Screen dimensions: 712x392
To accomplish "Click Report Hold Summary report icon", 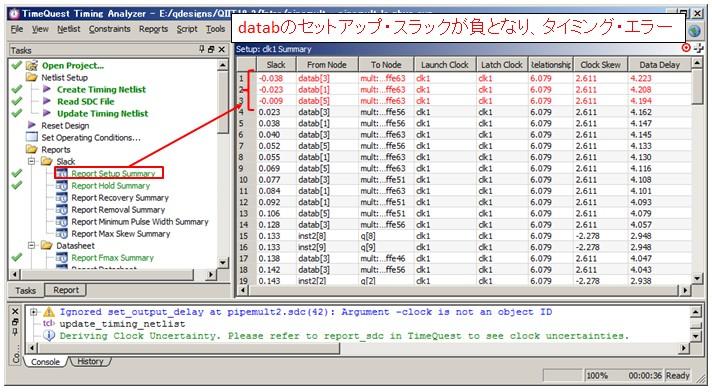I will pos(62,185).
